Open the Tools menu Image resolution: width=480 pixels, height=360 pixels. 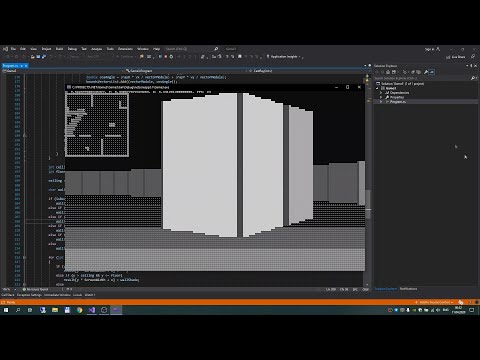pyautogui.click(x=110, y=49)
